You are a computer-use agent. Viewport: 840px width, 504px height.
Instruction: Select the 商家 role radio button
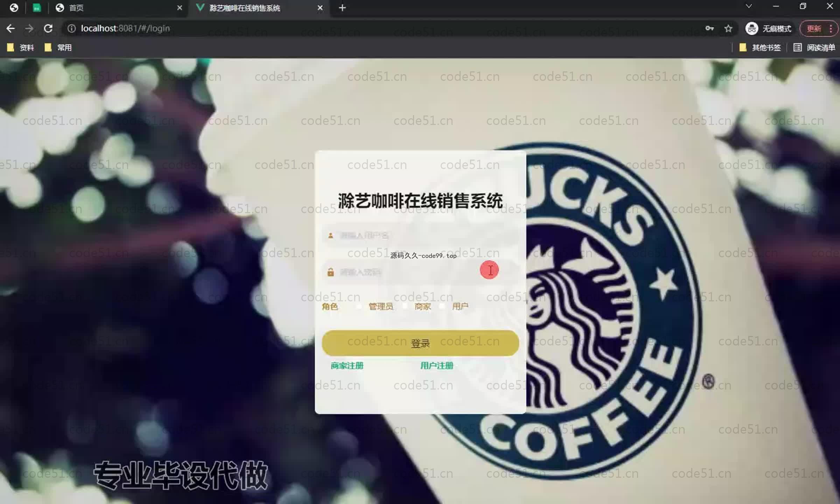pyautogui.click(x=405, y=306)
